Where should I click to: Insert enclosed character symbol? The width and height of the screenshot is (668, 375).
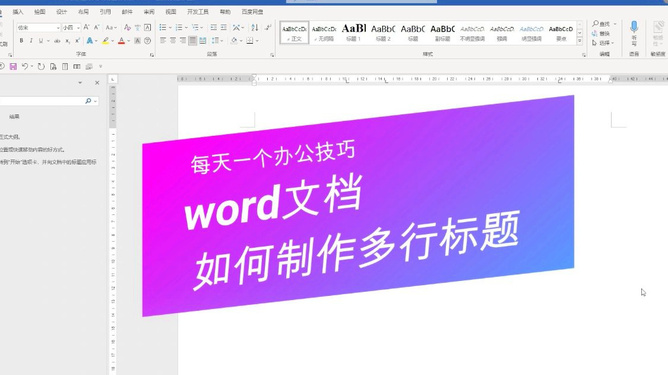(x=147, y=41)
